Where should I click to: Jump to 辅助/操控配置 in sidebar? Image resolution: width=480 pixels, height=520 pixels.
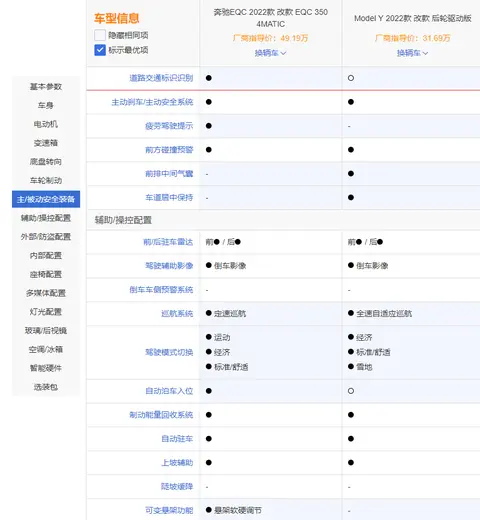(x=46, y=218)
